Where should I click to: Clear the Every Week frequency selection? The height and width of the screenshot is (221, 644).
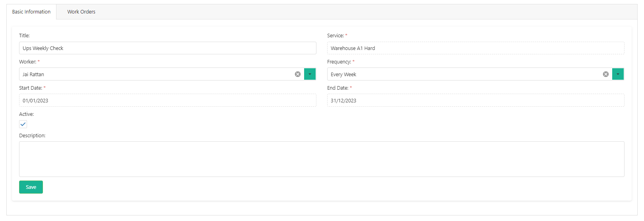click(x=606, y=74)
